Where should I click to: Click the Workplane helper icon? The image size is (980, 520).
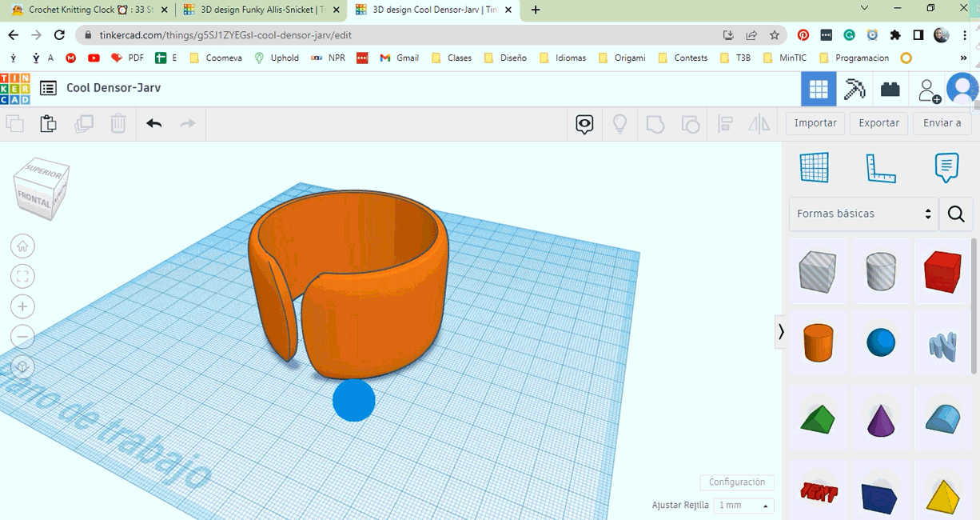(814, 167)
